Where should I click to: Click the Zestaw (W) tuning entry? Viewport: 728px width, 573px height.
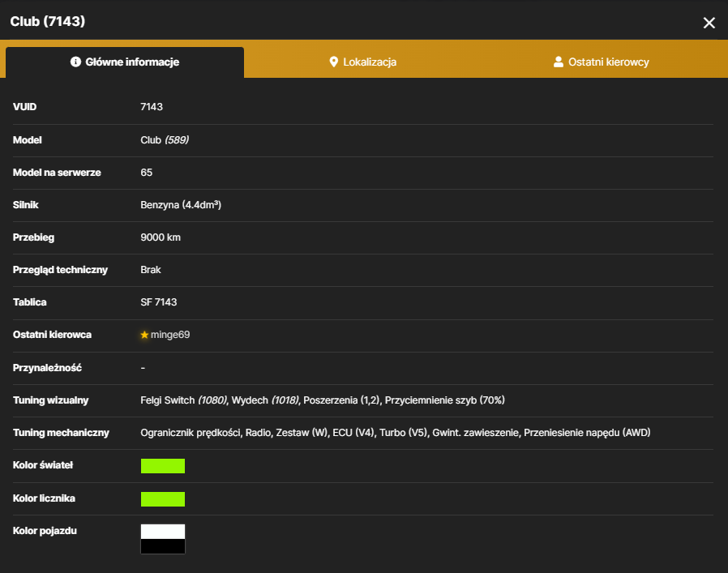tap(302, 433)
